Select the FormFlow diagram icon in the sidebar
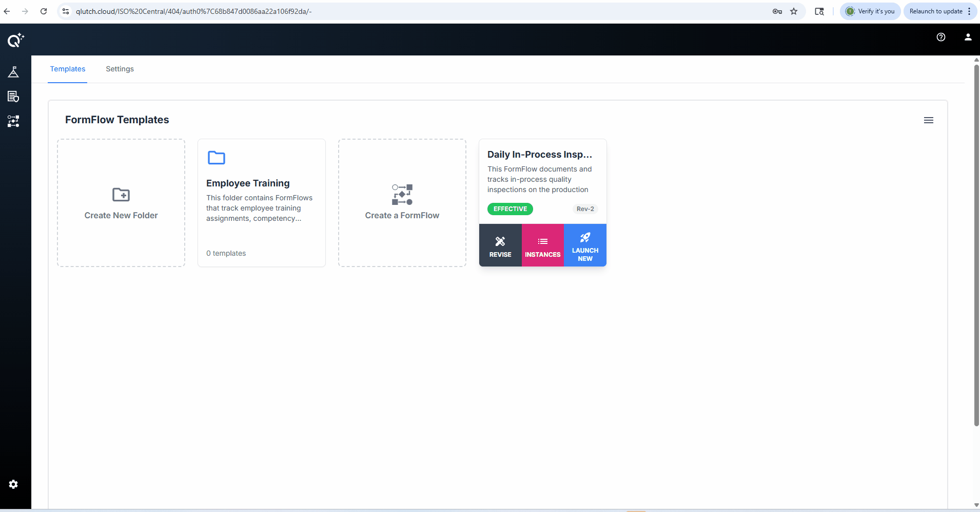The image size is (980, 512). point(13,122)
